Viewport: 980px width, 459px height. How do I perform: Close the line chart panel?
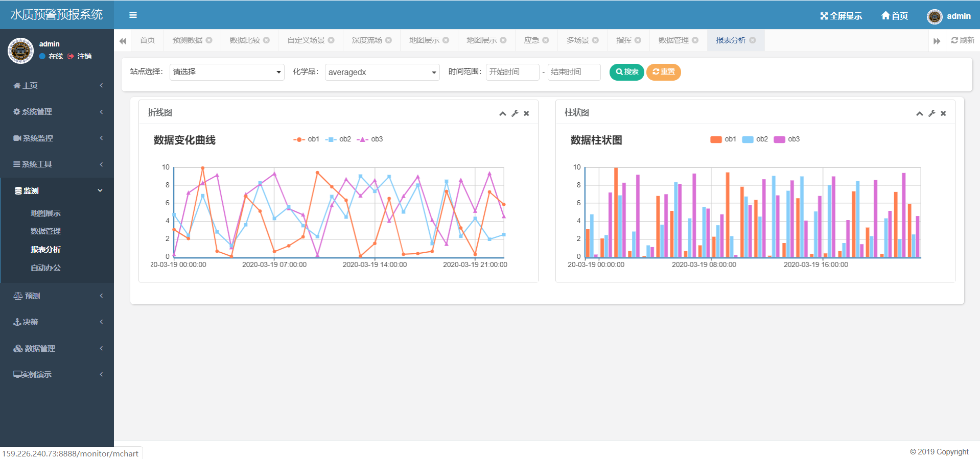pos(526,113)
